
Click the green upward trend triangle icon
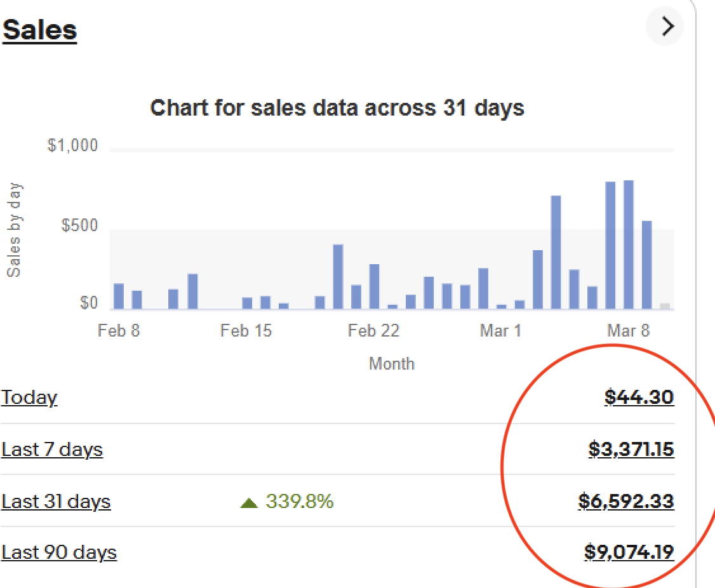pos(249,503)
